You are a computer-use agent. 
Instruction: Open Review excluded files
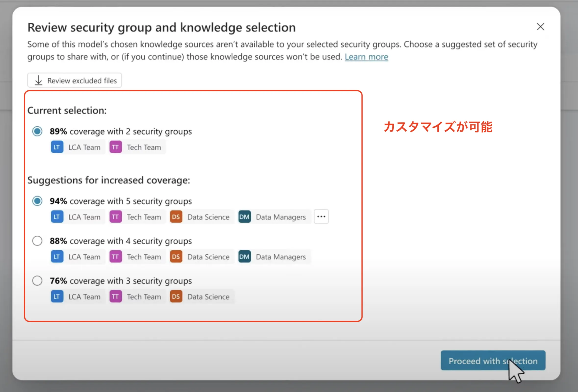[x=74, y=80]
